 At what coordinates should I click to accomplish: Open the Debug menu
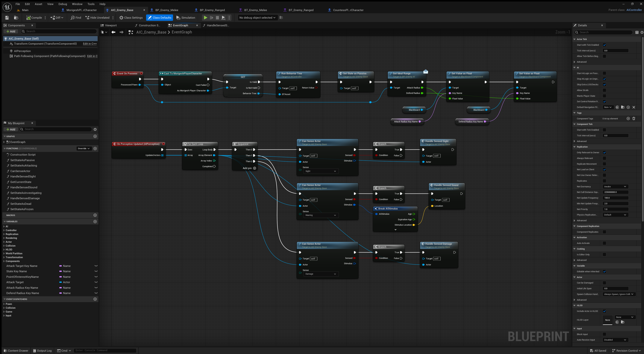click(x=63, y=4)
